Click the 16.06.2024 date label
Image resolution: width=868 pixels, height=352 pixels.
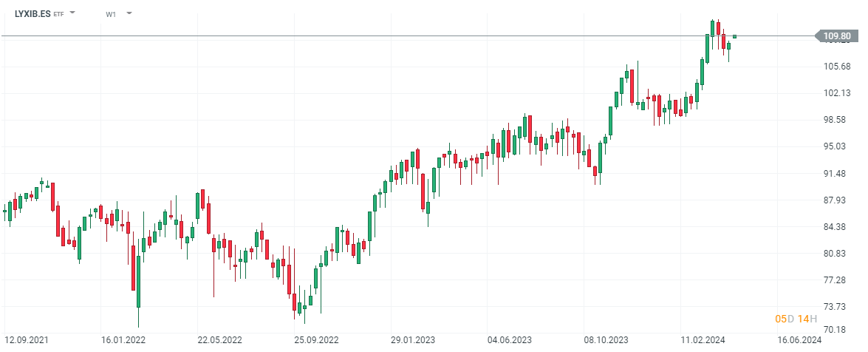coord(801,340)
